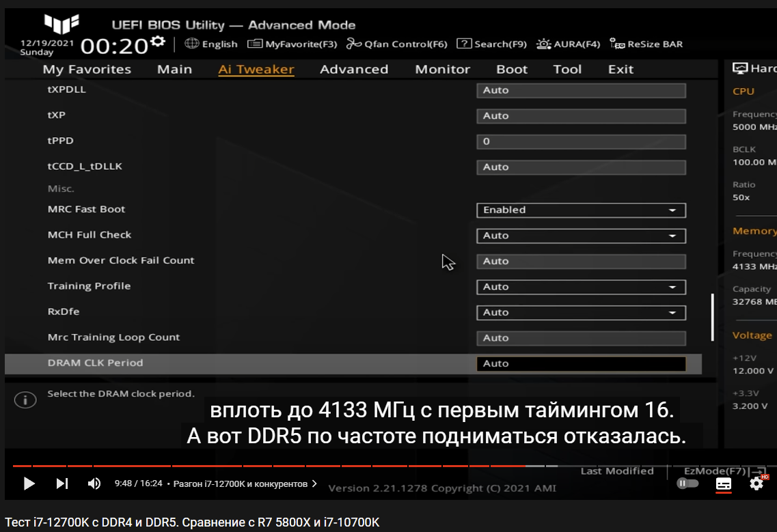Select the MRC Fast Boot label

pyautogui.click(x=86, y=209)
